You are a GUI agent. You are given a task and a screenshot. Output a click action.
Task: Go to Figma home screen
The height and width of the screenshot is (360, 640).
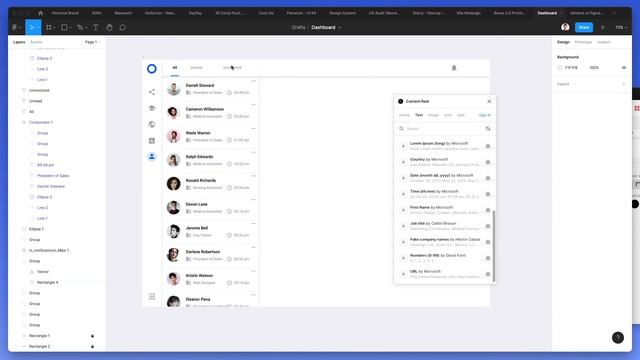(40, 13)
